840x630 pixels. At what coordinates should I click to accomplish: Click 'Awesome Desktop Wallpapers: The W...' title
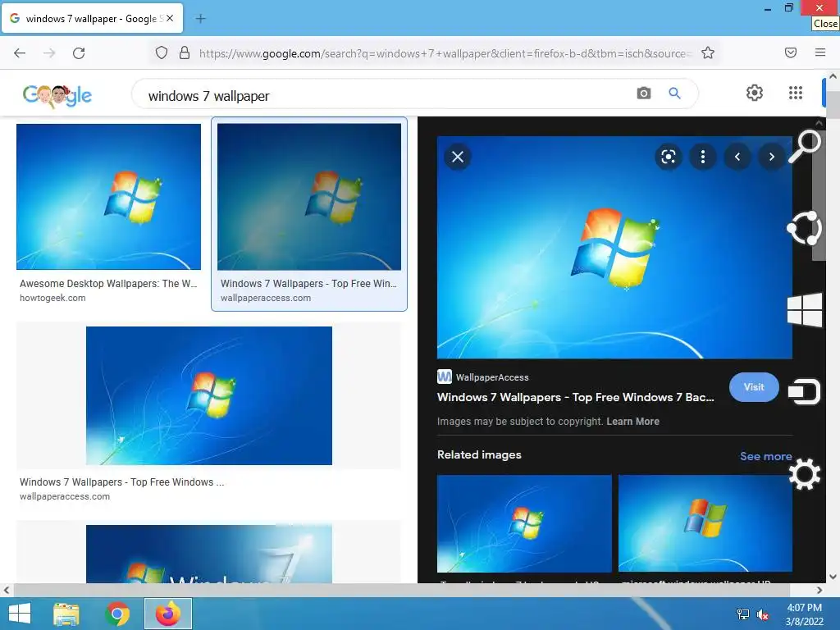coord(108,283)
